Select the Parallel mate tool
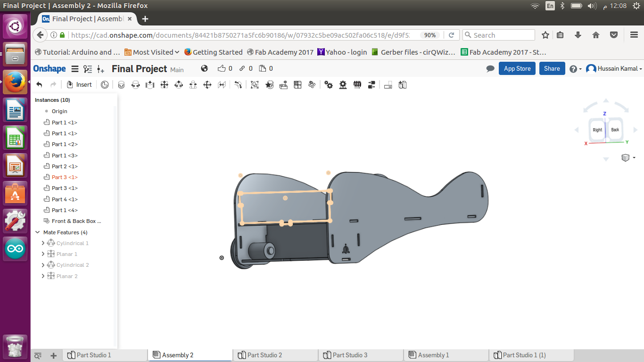Image resolution: width=644 pixels, height=362 pixels. pos(222,85)
